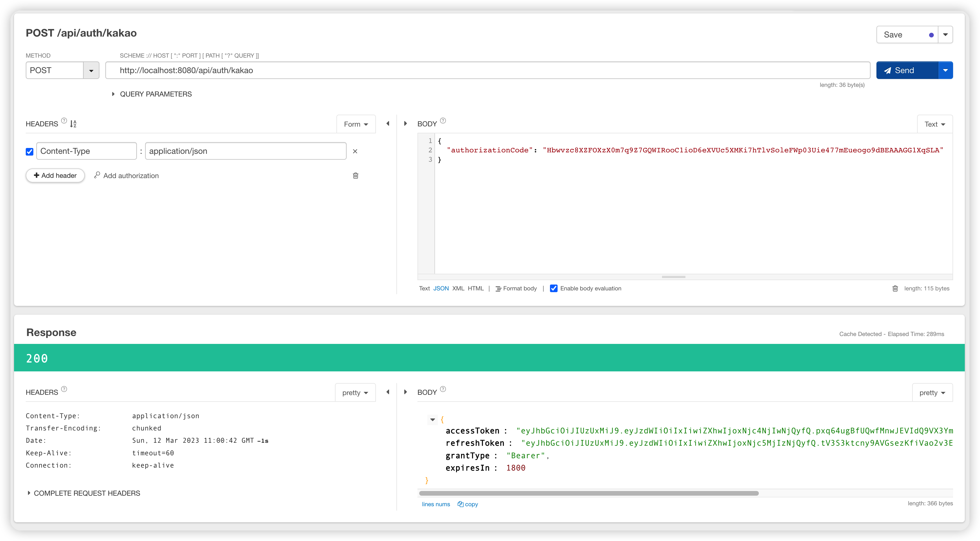Click the Add header button
This screenshot has height=541, width=980.
55,176
